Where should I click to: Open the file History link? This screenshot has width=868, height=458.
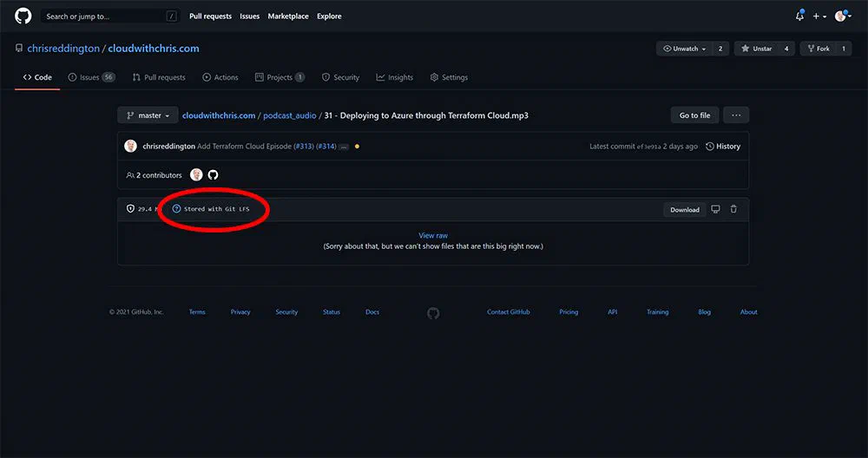723,147
